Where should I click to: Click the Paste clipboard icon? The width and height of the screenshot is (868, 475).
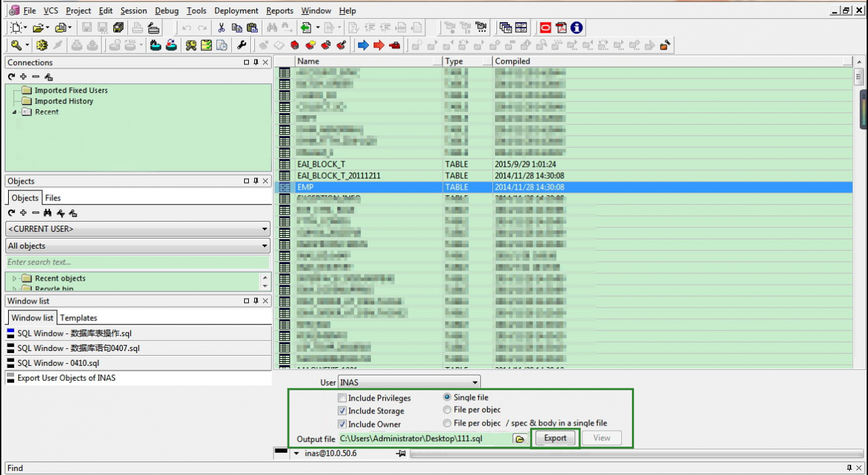[x=252, y=28]
